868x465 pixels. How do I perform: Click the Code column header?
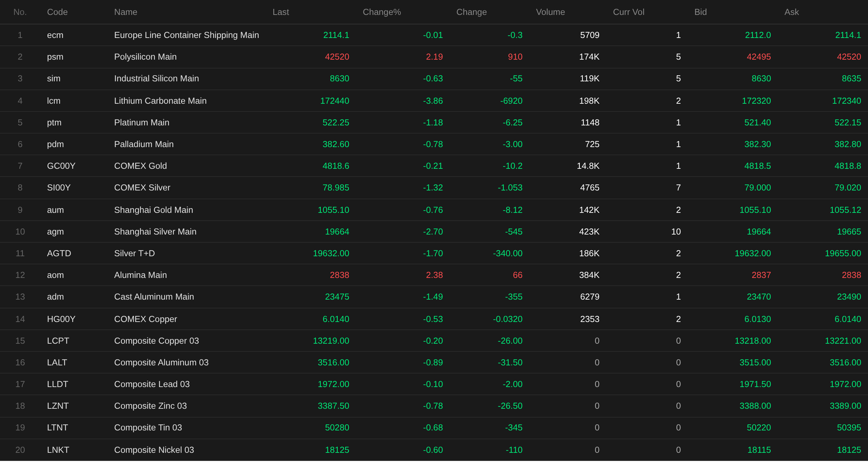57,12
